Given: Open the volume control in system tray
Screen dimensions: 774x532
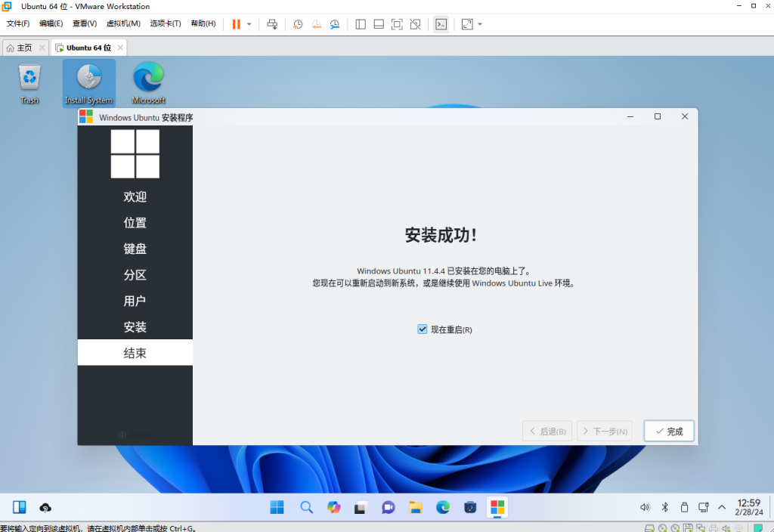Looking at the screenshot, I should pos(645,507).
